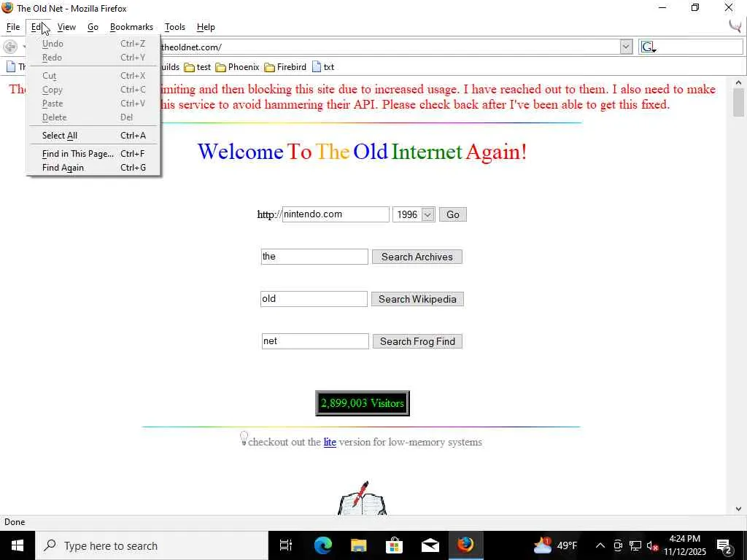Open the Go menu

(93, 27)
